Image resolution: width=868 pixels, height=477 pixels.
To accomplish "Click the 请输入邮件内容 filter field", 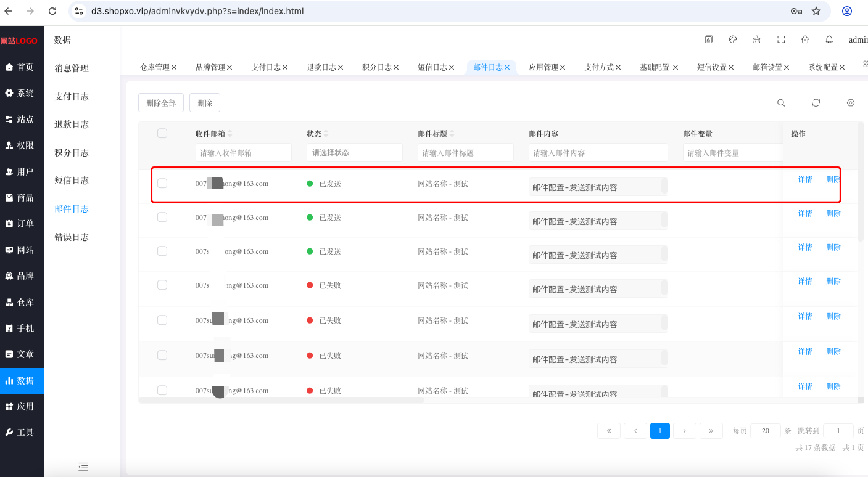I will pyautogui.click(x=598, y=152).
